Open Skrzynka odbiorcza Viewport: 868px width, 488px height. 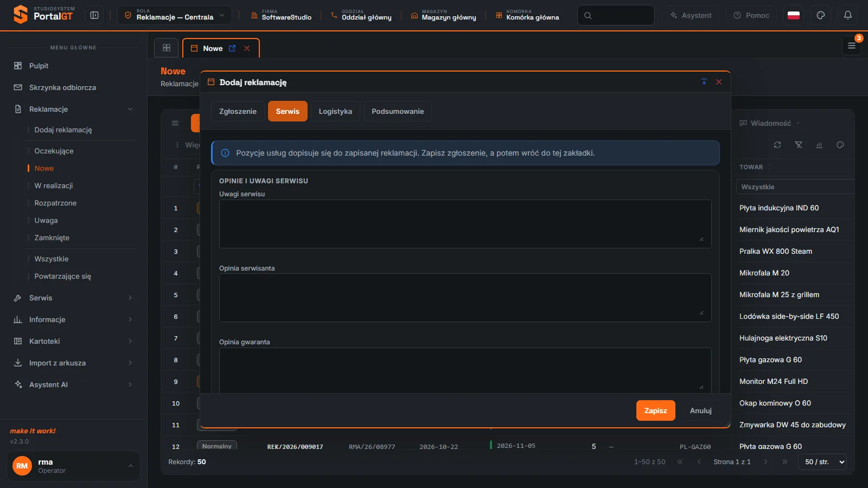[73, 87]
